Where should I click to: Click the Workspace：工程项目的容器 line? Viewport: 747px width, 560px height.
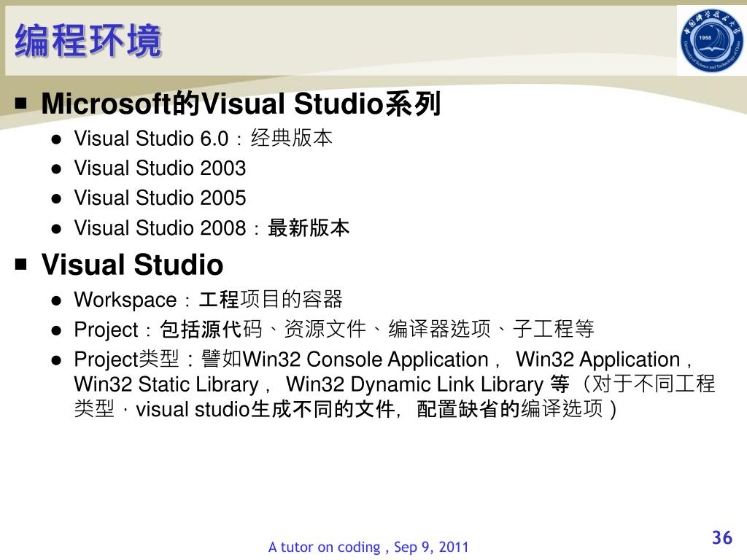208,300
